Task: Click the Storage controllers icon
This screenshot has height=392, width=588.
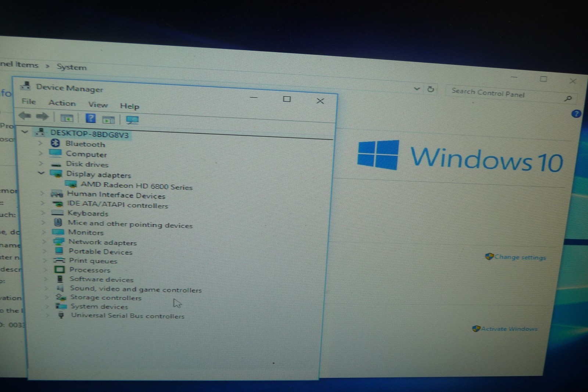Action: [x=61, y=297]
